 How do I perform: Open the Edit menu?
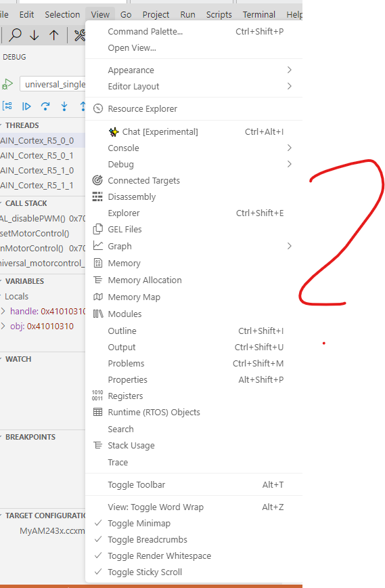(26, 15)
